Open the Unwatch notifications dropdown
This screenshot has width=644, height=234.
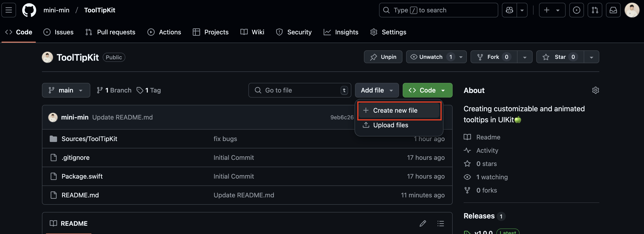436,57
